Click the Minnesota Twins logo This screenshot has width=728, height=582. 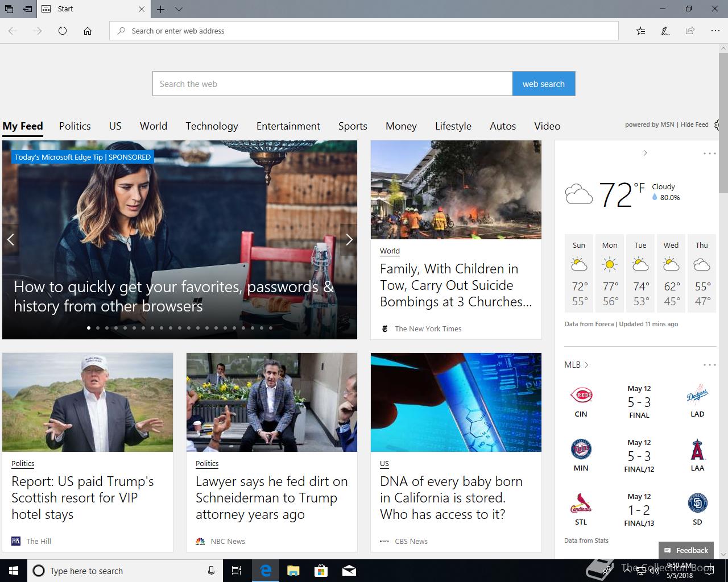pyautogui.click(x=581, y=449)
